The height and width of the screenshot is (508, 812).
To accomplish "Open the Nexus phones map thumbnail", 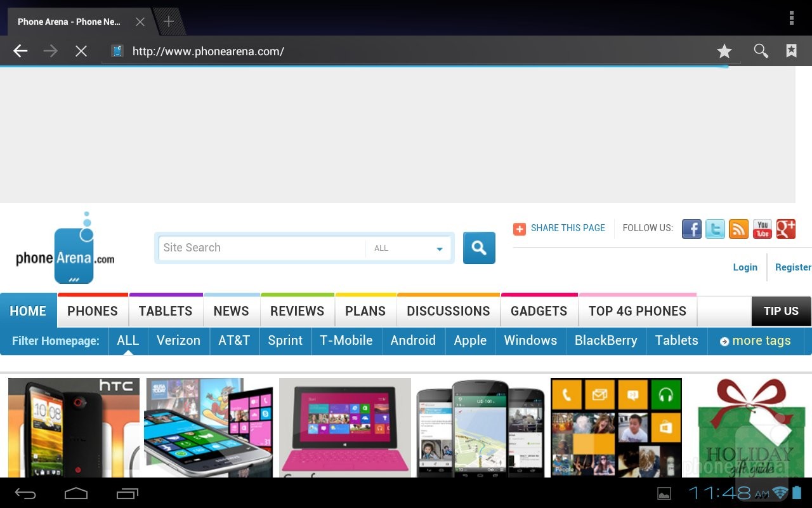I will 480,427.
